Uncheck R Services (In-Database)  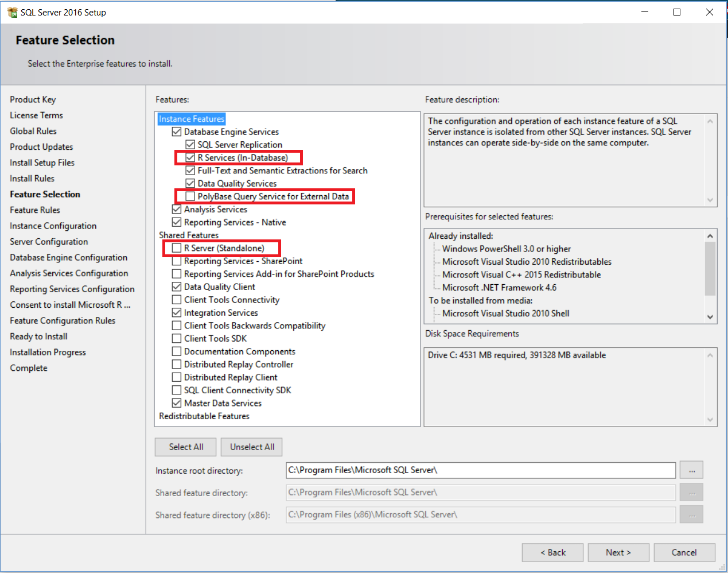coord(190,157)
